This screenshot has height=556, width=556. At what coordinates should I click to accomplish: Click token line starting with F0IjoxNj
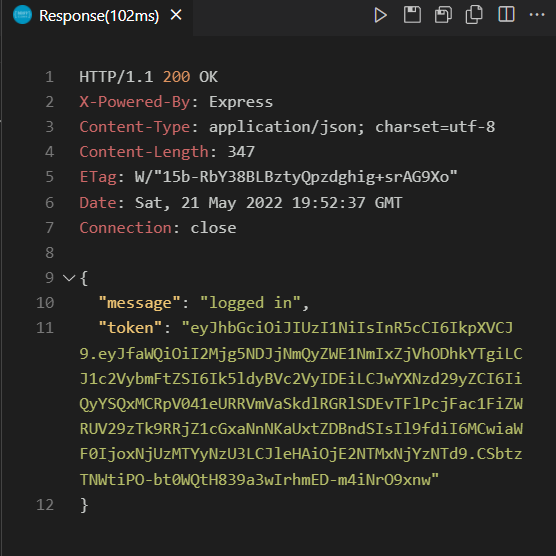(301, 454)
